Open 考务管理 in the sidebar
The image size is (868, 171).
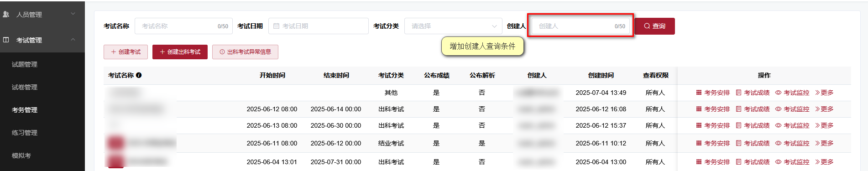(x=25, y=110)
